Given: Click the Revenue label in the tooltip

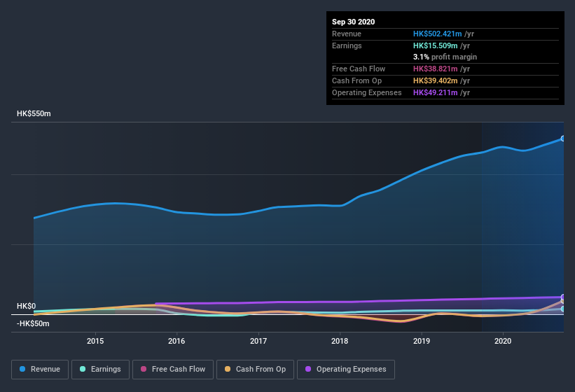Looking at the screenshot, I should point(347,34).
